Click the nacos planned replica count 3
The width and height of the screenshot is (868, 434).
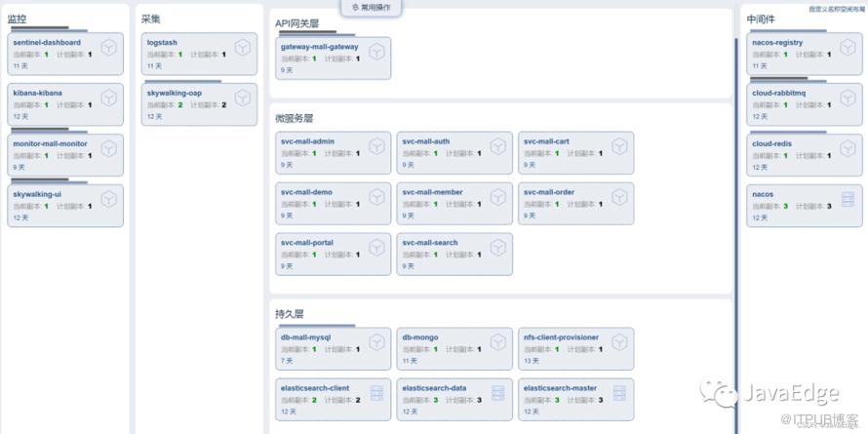829,207
